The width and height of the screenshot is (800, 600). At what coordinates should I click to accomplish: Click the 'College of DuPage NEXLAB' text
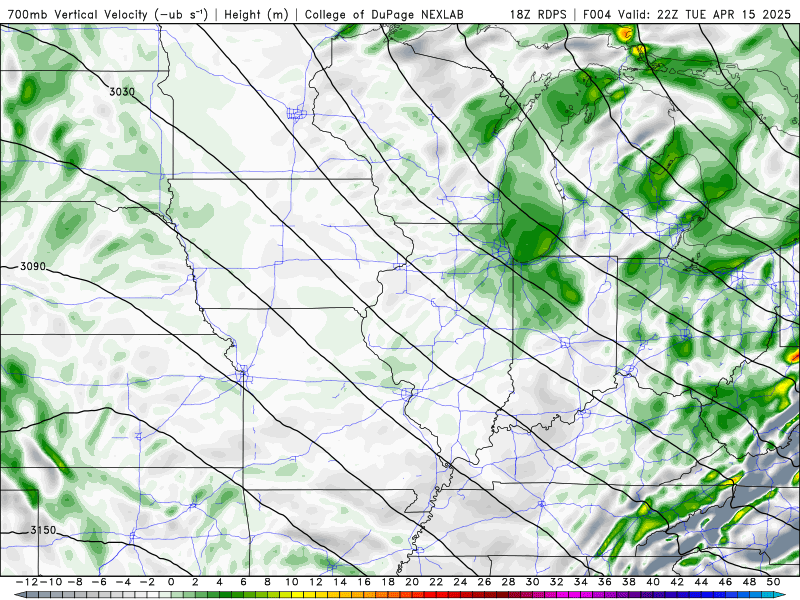[x=384, y=14]
